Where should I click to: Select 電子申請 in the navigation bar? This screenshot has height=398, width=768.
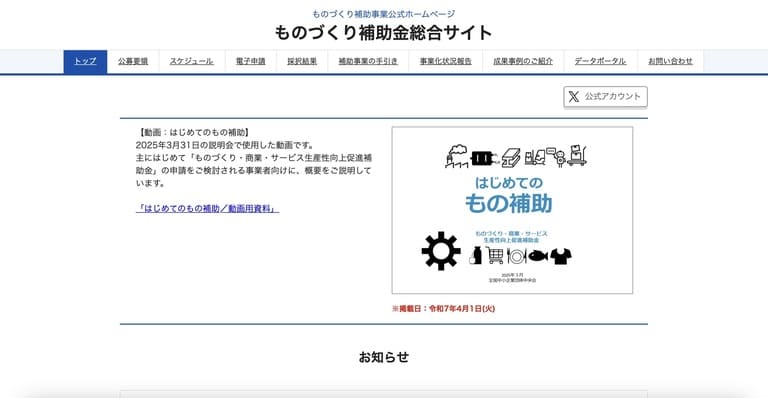click(x=250, y=62)
